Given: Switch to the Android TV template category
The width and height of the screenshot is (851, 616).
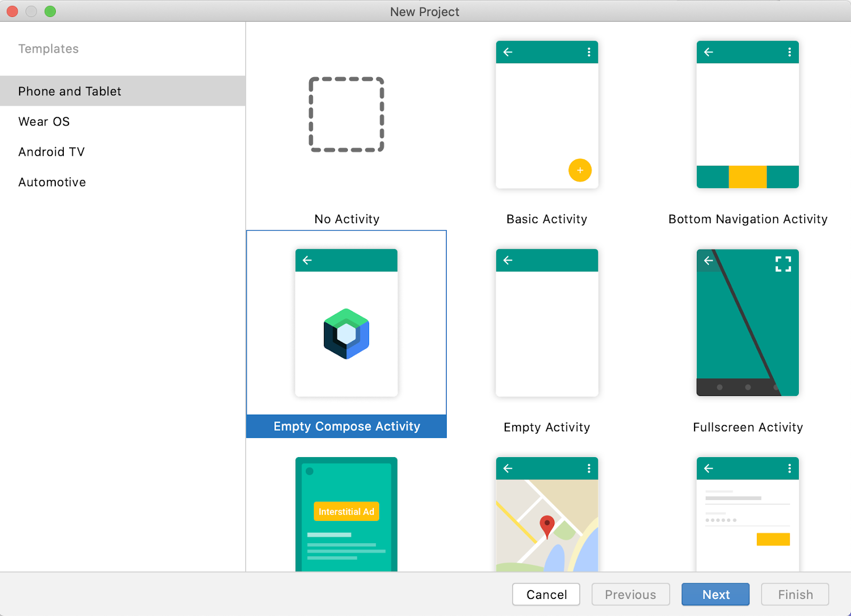Looking at the screenshot, I should click(x=51, y=151).
